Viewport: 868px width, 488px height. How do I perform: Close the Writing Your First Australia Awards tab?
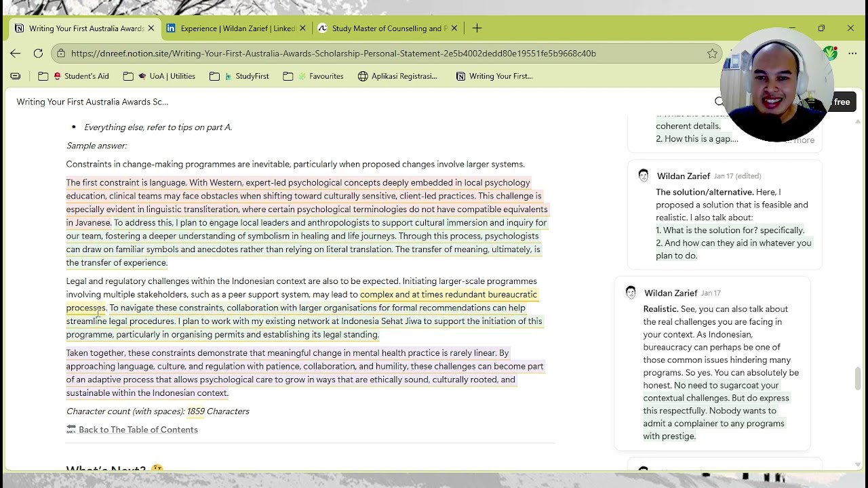(x=151, y=28)
